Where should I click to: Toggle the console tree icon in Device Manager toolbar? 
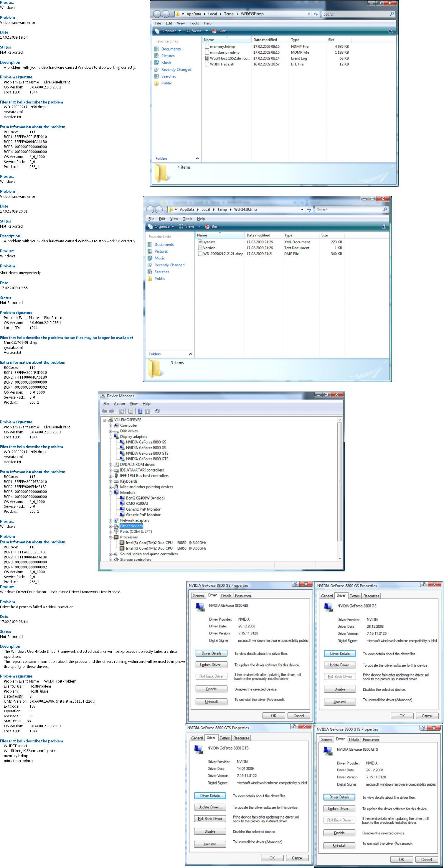pos(121,411)
